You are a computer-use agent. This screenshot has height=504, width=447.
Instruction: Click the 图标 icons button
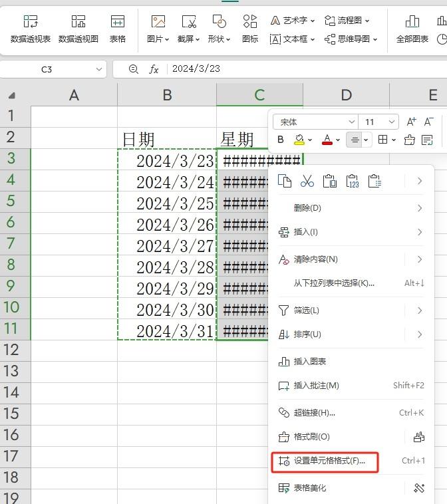coord(250,29)
